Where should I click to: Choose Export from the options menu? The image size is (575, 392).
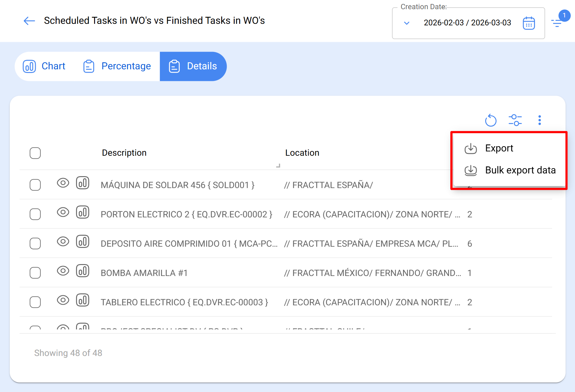(499, 148)
